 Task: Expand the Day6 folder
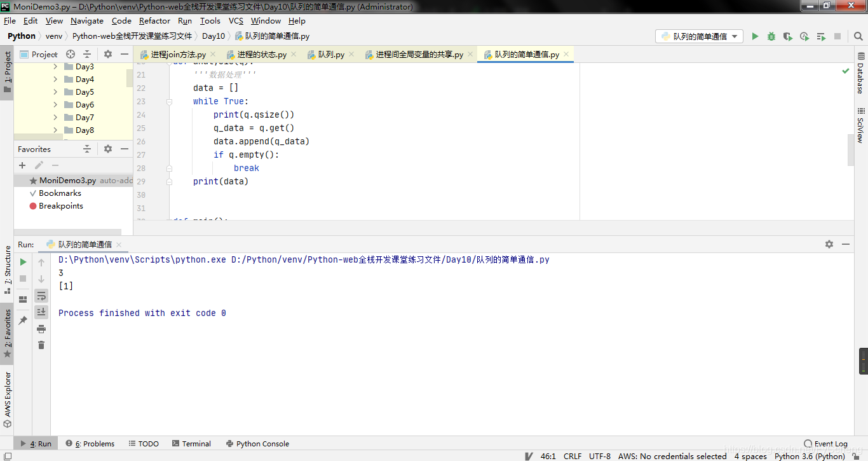click(x=55, y=105)
